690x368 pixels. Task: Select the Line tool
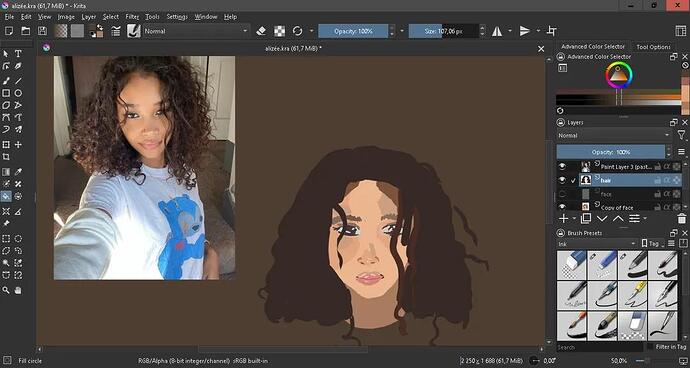(18, 81)
